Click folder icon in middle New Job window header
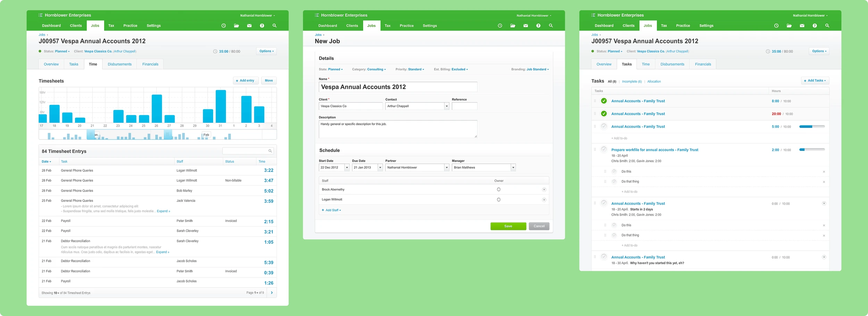This screenshot has width=868, height=316. (x=513, y=26)
